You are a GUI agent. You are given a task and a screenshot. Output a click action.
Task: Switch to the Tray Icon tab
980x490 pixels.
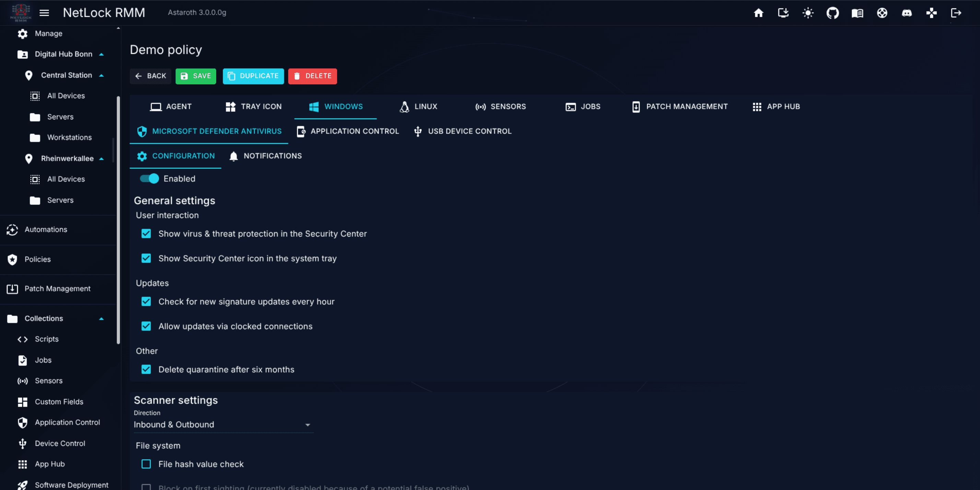tap(253, 107)
